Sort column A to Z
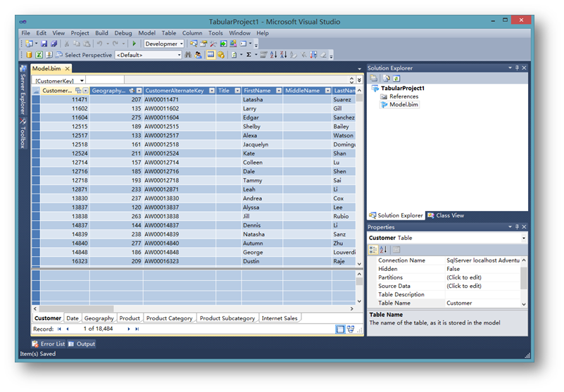 [274, 55]
